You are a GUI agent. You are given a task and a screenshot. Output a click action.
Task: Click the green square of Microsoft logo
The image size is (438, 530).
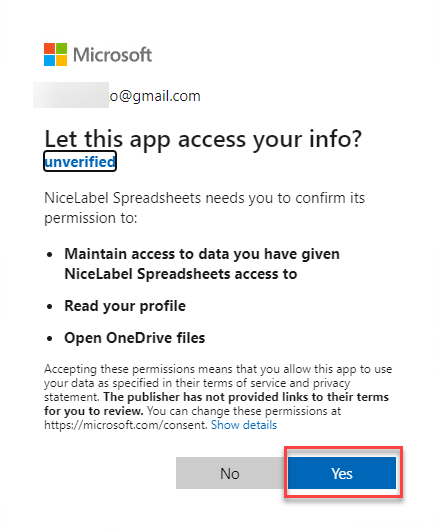[x=61, y=48]
